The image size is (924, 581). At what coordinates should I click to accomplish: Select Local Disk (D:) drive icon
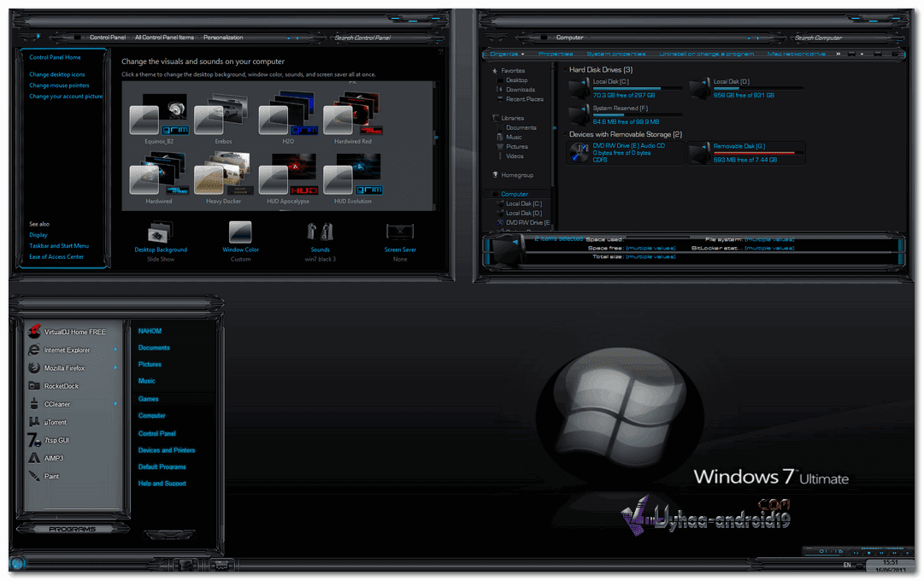pyautogui.click(x=699, y=89)
